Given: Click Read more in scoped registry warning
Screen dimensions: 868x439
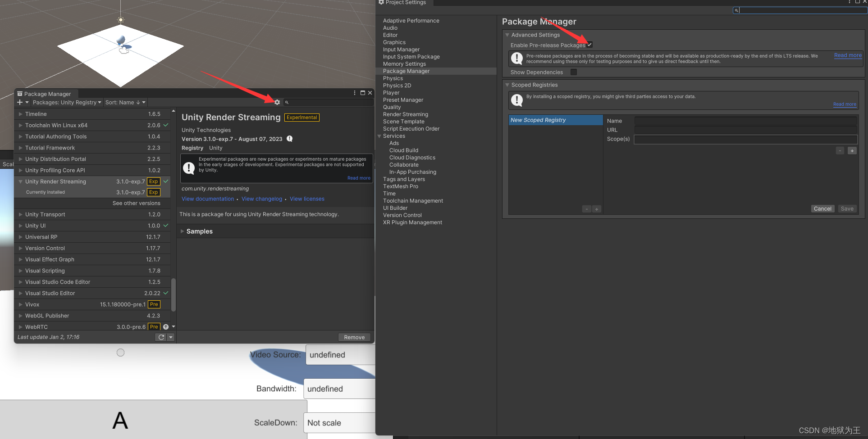Looking at the screenshot, I should coord(845,104).
